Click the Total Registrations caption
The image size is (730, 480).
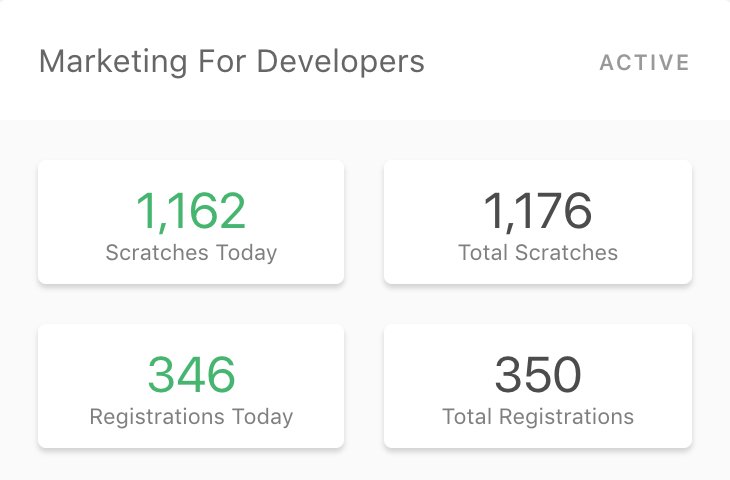click(x=538, y=416)
